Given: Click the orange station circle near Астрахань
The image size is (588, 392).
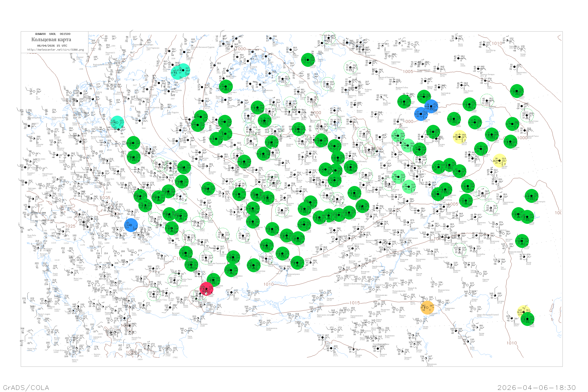Looking at the screenshot, I should pyautogui.click(x=427, y=307).
